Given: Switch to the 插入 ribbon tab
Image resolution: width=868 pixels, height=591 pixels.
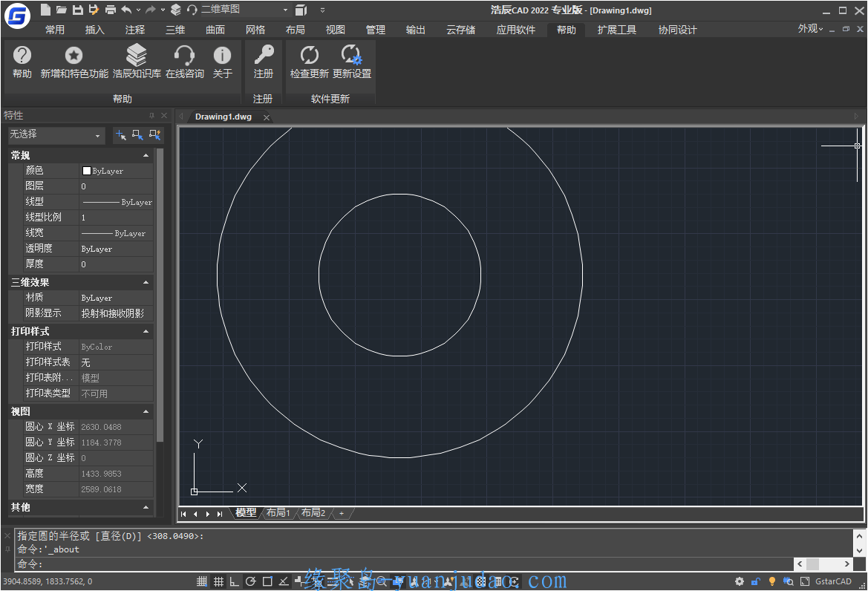Looking at the screenshot, I should (94, 30).
